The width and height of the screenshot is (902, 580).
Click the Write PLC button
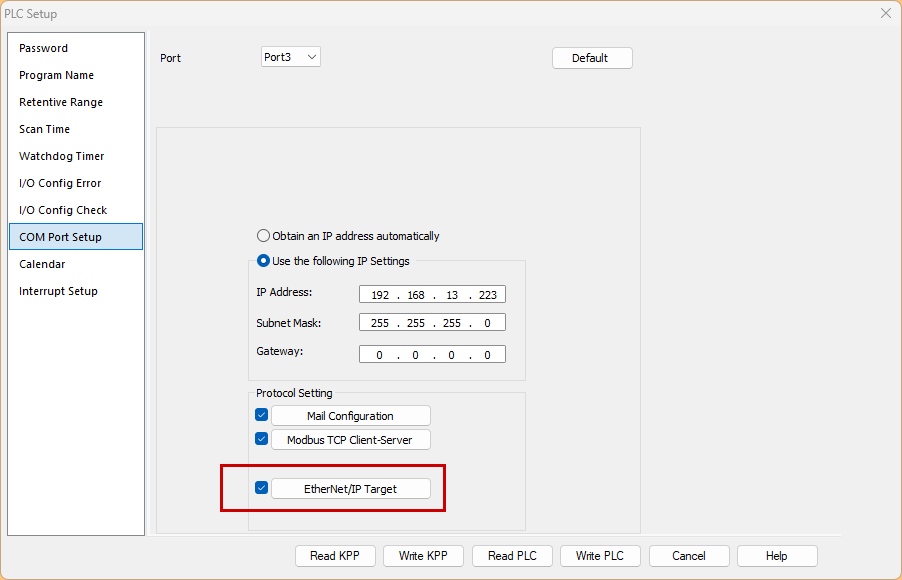pos(600,556)
